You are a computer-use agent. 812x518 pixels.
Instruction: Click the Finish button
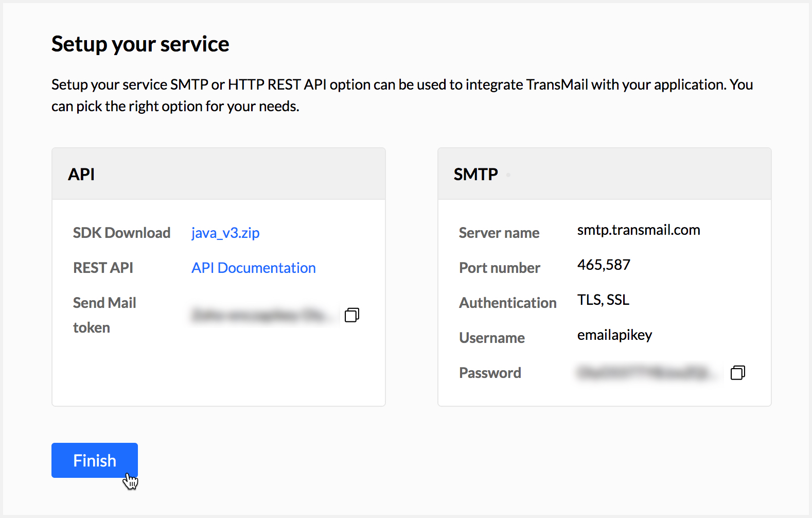95,460
